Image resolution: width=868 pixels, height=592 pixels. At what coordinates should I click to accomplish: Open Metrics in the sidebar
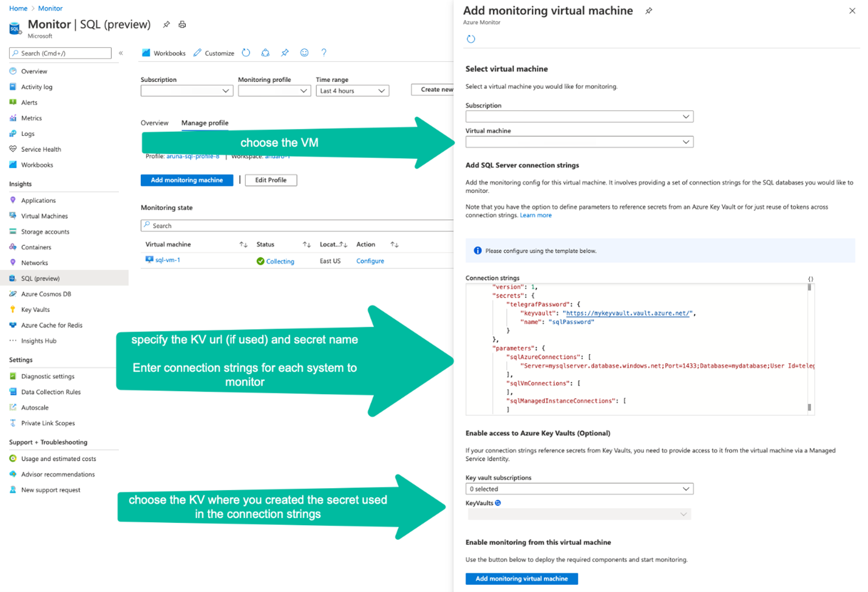(32, 118)
